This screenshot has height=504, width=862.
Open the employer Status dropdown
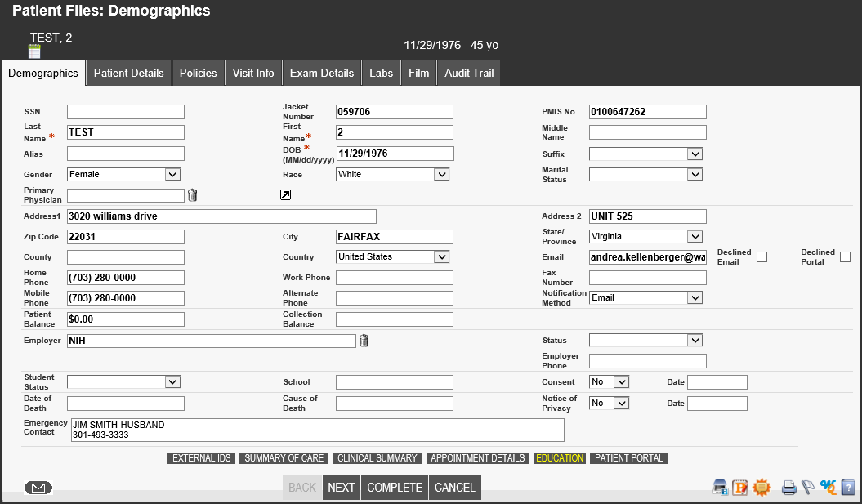[x=645, y=340]
